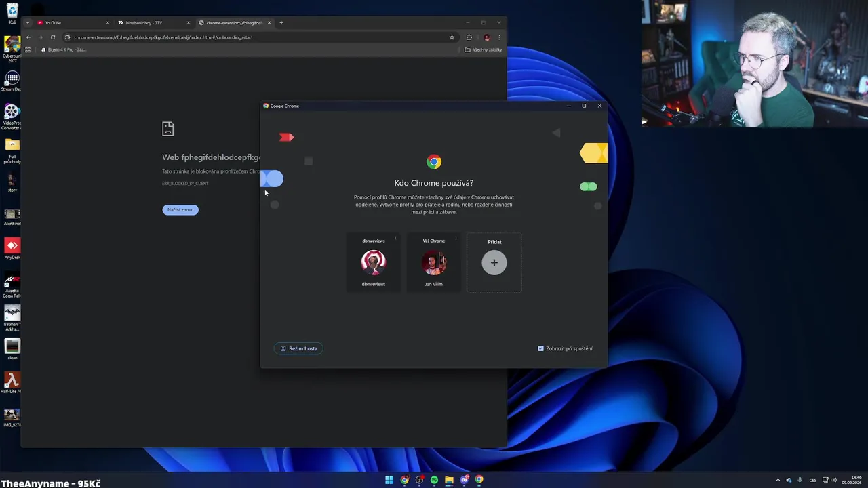
Task: Click Načíst znovu reload button
Action: (180, 209)
